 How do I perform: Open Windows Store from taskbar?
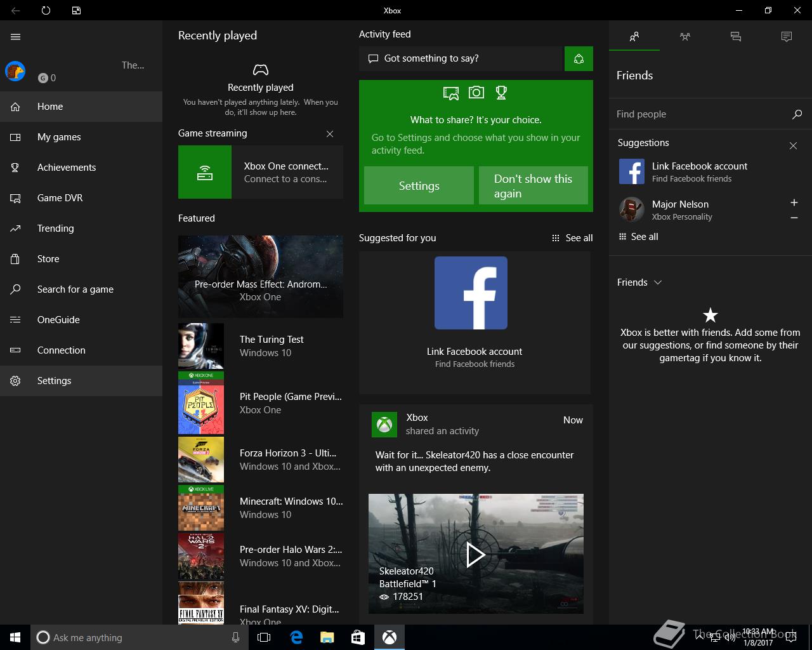[x=358, y=637]
